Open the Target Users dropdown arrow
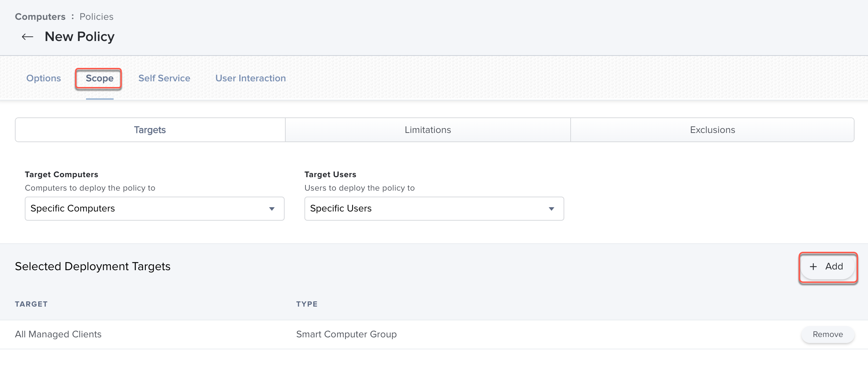The width and height of the screenshot is (868, 372). pos(551,209)
